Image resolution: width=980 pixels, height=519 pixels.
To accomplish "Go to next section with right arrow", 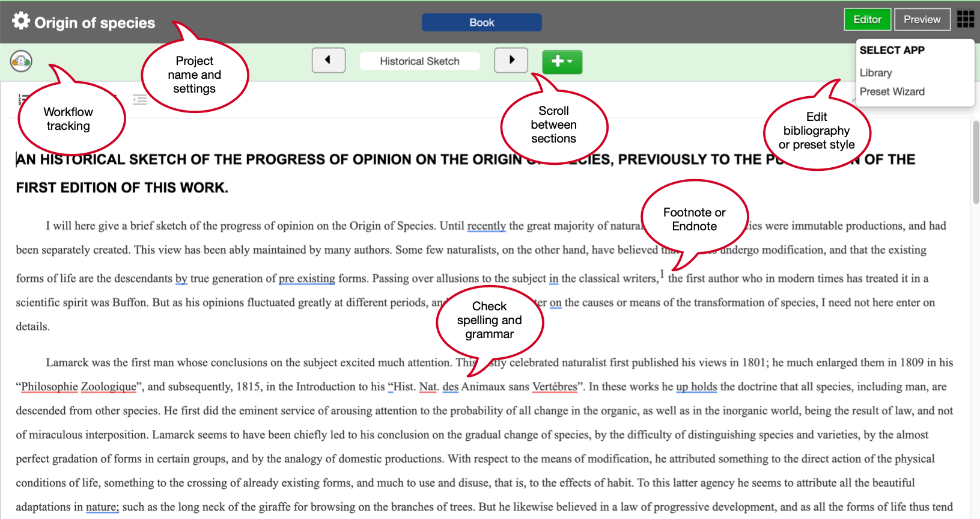I will (511, 60).
